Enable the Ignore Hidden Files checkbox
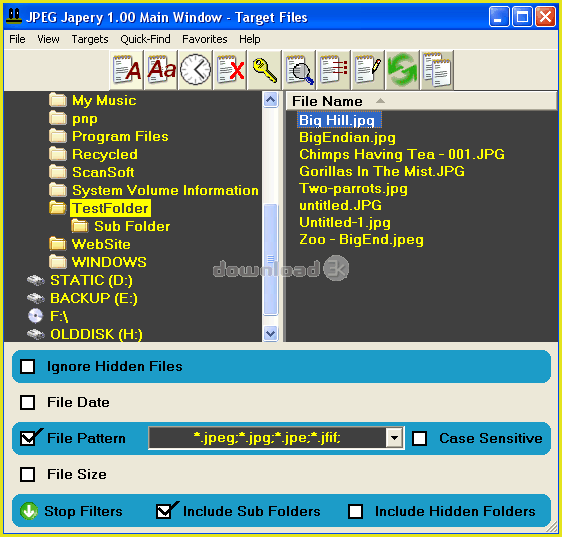562x537 pixels. [28, 366]
